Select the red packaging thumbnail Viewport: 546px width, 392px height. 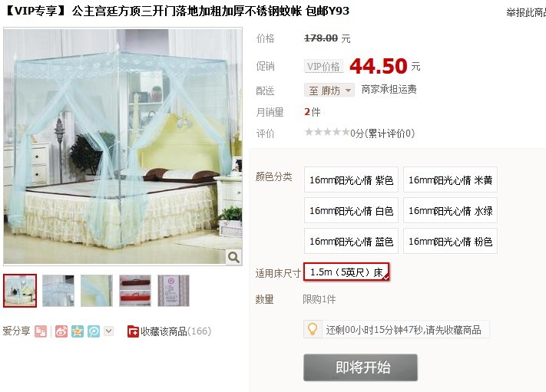tap(135, 291)
